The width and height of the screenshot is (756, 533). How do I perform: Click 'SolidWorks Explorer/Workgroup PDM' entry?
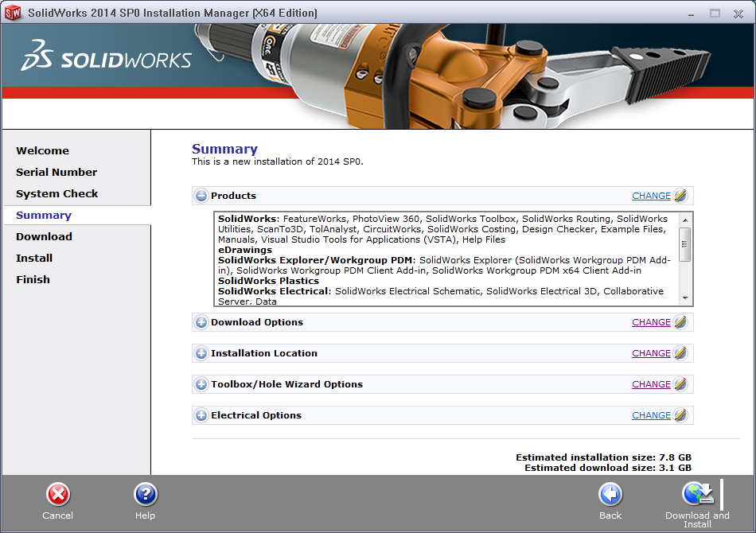click(315, 260)
